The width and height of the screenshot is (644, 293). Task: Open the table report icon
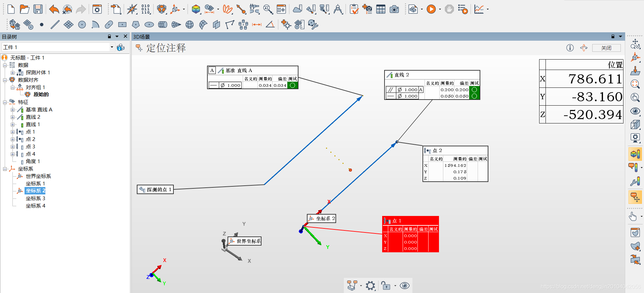click(381, 9)
